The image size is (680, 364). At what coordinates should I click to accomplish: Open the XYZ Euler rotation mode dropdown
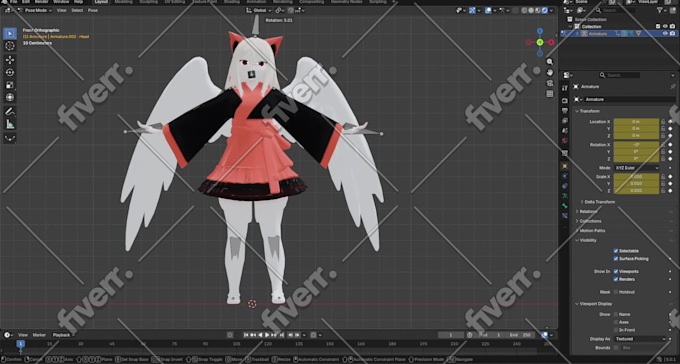click(x=637, y=168)
